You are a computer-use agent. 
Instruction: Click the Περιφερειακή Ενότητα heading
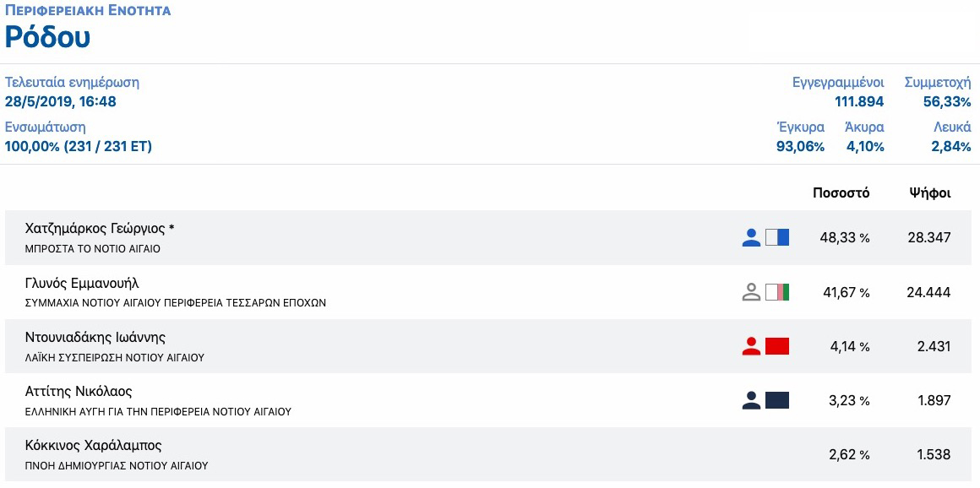(88, 11)
